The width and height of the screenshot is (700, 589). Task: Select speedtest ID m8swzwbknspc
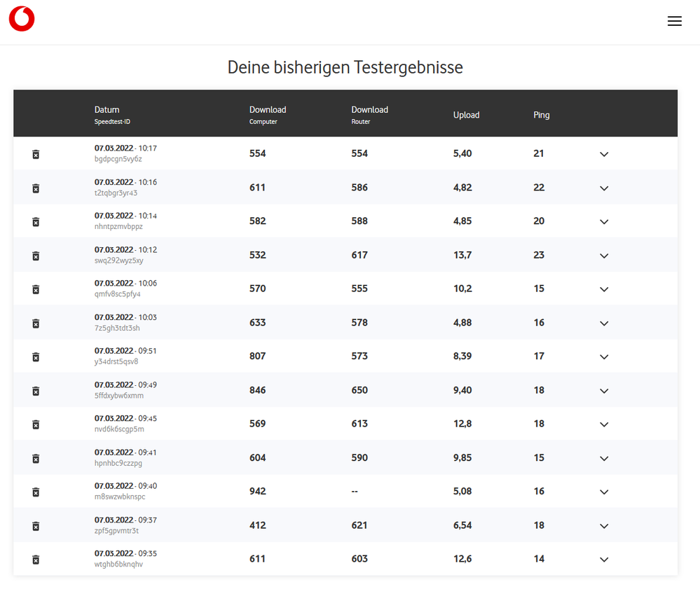[120, 497]
